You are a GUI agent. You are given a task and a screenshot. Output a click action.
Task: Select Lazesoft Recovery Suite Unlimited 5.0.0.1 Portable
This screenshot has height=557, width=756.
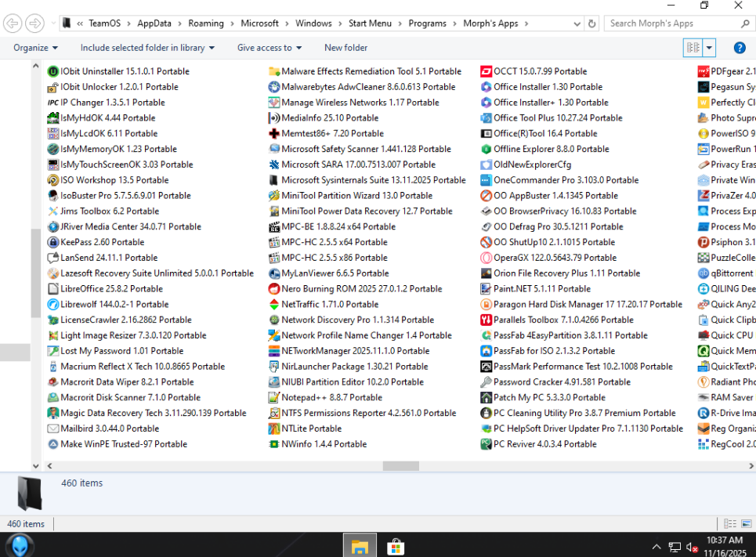click(150, 273)
